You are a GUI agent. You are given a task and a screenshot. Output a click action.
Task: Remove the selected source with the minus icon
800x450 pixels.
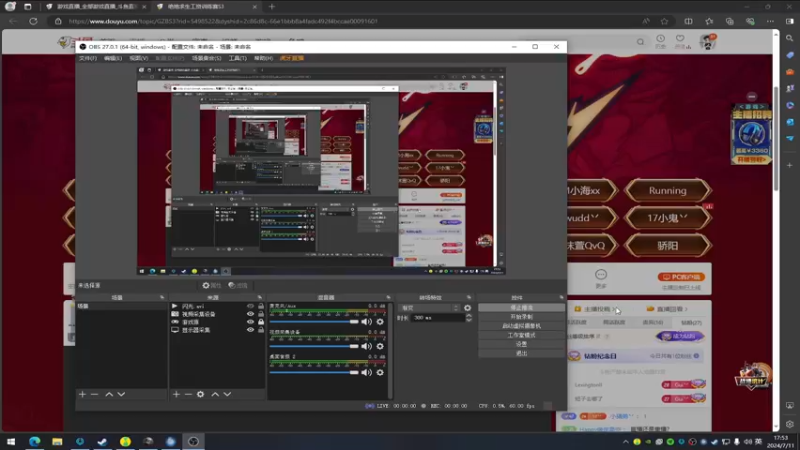(x=188, y=394)
